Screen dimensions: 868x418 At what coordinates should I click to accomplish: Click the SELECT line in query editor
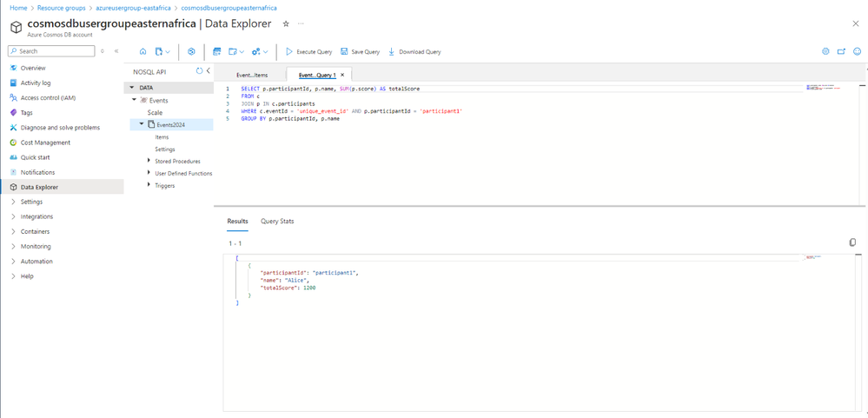[330, 89]
